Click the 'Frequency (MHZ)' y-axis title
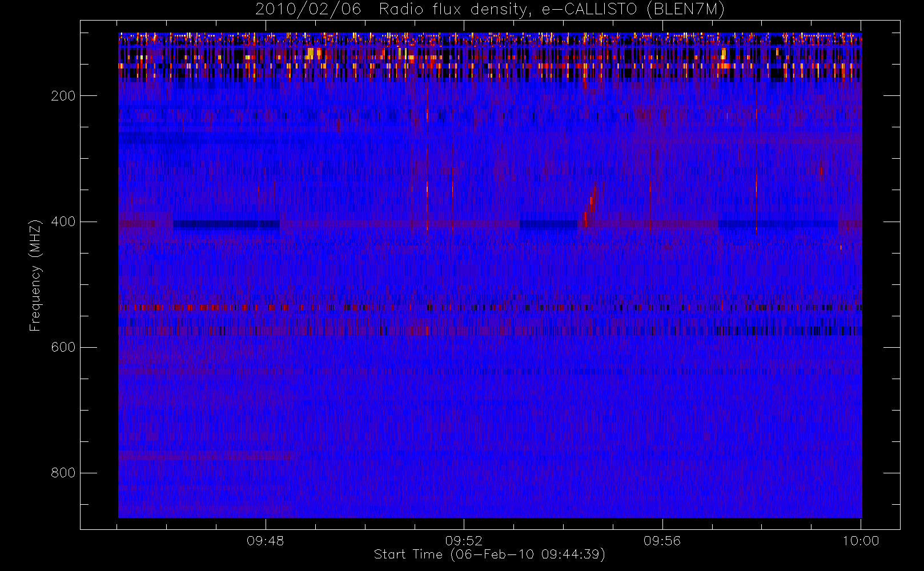This screenshot has height=571, width=924. click(x=35, y=275)
